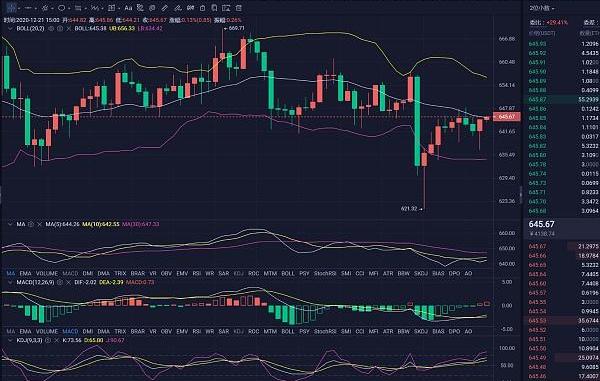This screenshot has height=381, width=600.
Task: Click the order book panel divider handle
Action: [520, 195]
